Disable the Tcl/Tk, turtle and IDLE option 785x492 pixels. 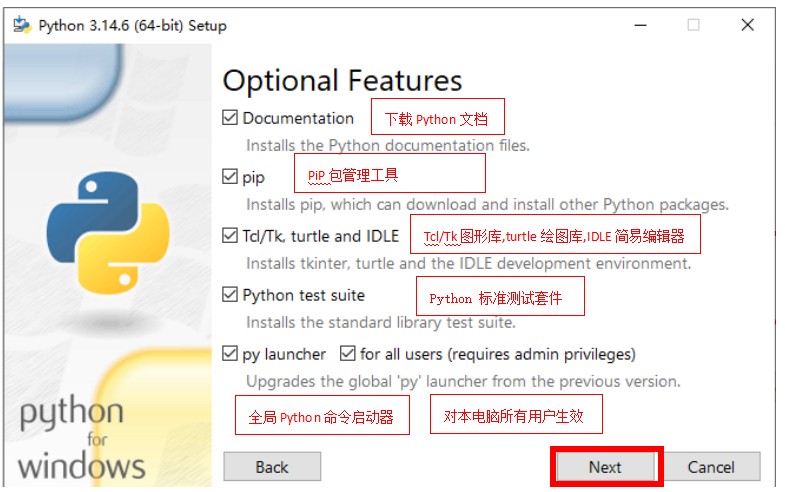pos(230,235)
